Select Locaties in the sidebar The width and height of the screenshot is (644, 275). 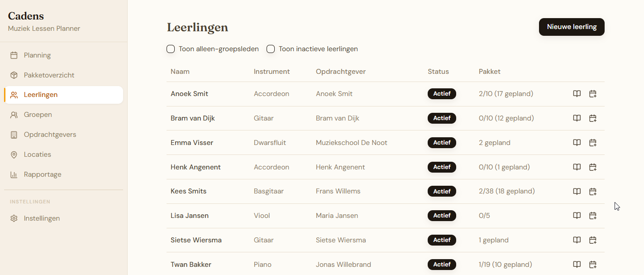pos(37,154)
